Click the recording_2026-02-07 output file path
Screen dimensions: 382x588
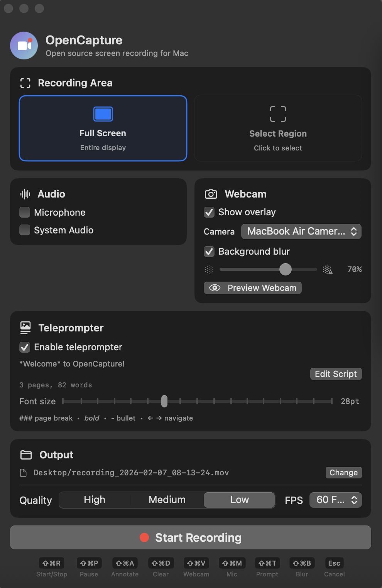click(131, 473)
